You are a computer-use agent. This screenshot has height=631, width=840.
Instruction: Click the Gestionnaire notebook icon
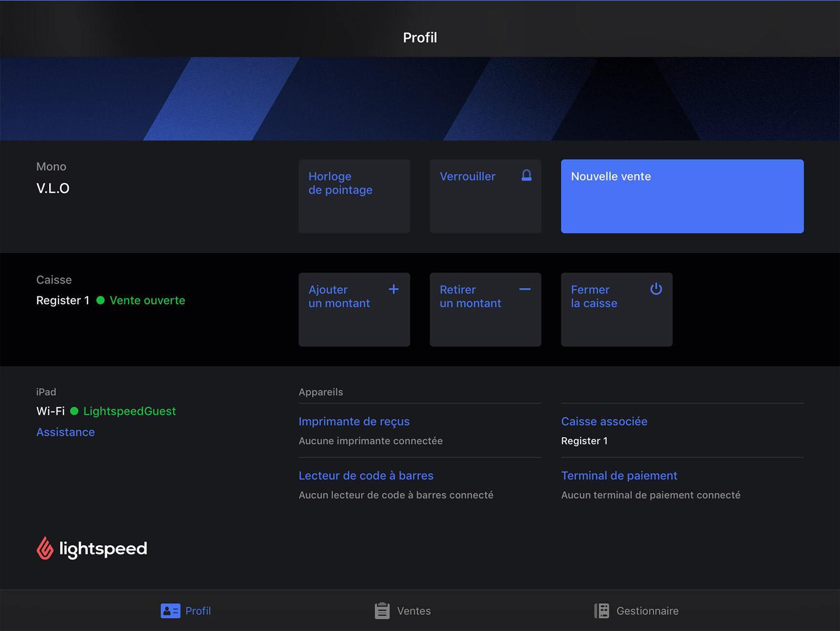point(602,611)
